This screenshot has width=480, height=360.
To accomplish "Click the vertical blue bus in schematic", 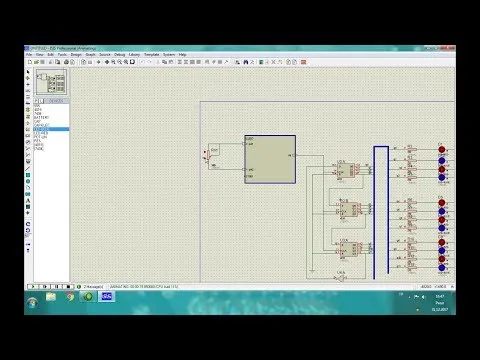I will 381,212.
